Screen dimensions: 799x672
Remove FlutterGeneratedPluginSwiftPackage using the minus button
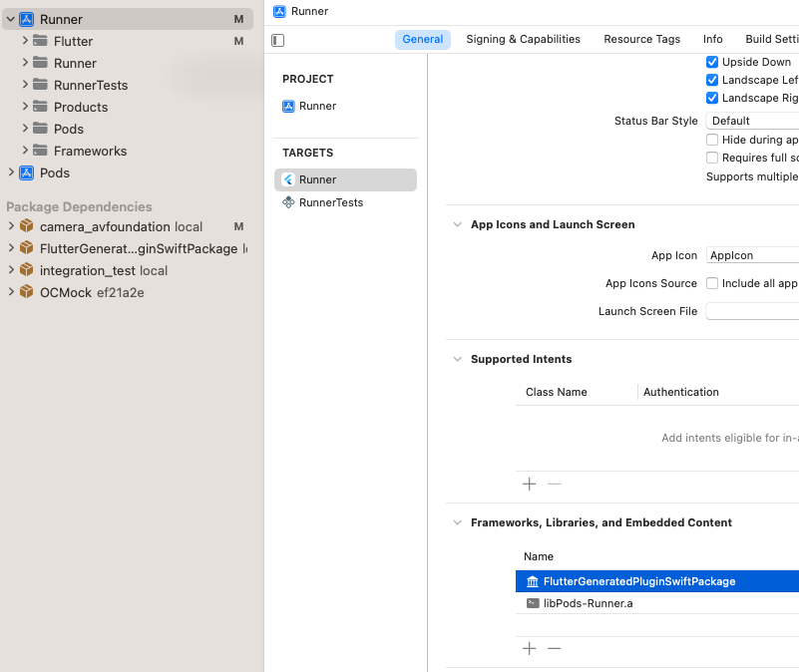pyautogui.click(x=555, y=648)
